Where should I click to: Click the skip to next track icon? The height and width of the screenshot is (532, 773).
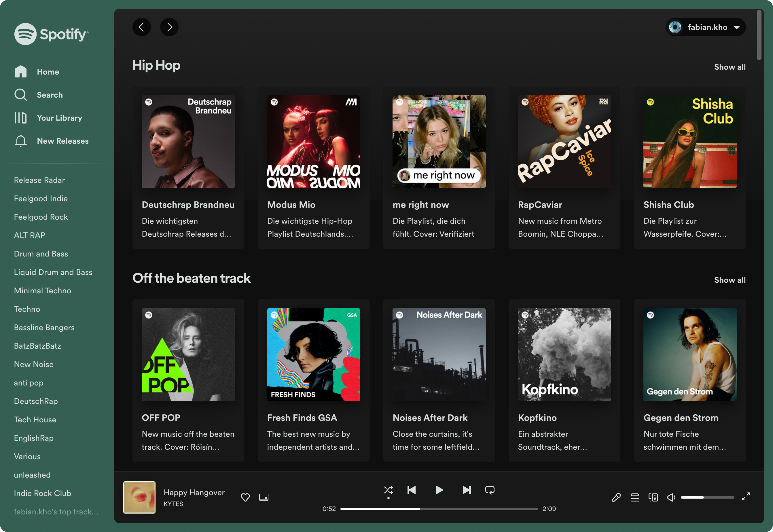click(466, 490)
